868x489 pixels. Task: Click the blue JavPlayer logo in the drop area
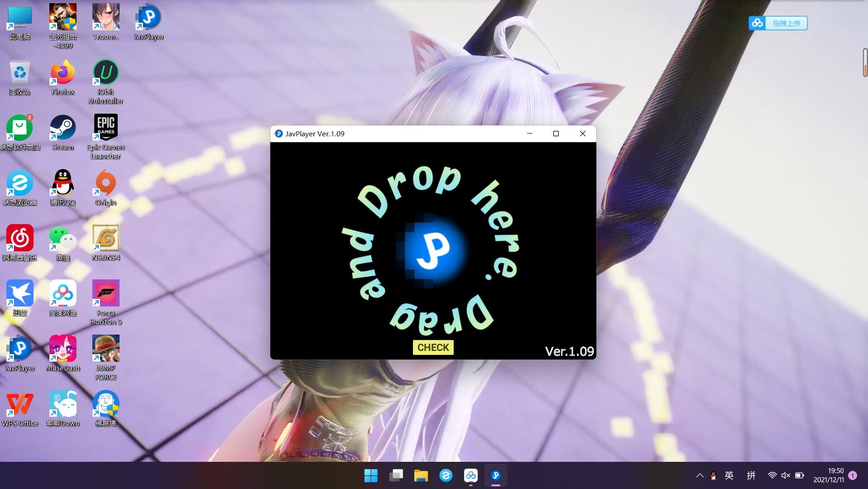coord(433,250)
